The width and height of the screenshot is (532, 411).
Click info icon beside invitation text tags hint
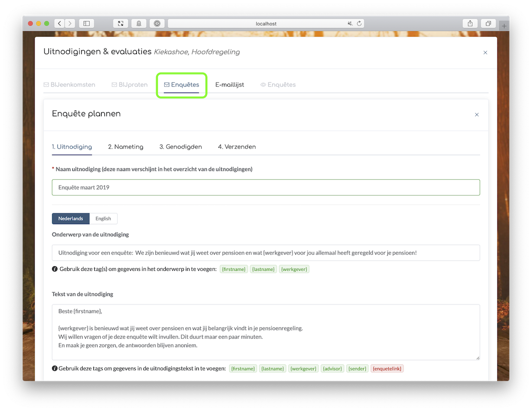(x=55, y=368)
